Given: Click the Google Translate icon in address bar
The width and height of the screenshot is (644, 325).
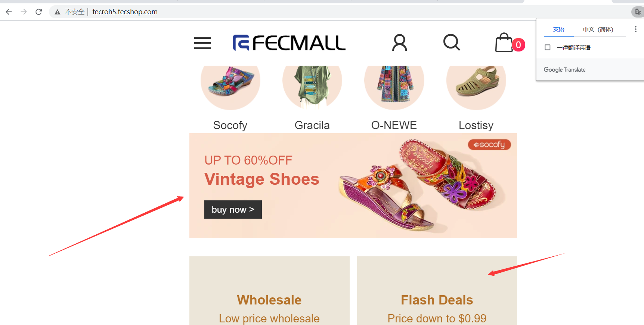Looking at the screenshot, I should 638,12.
